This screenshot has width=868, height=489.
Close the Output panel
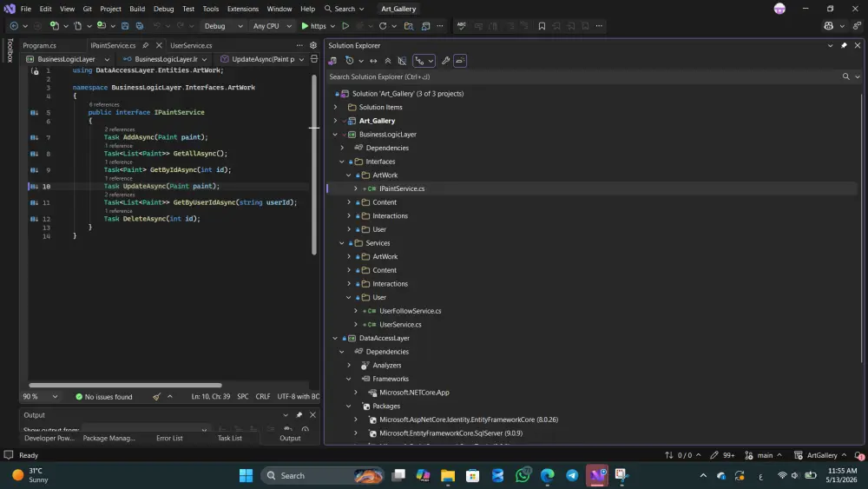[312, 415]
